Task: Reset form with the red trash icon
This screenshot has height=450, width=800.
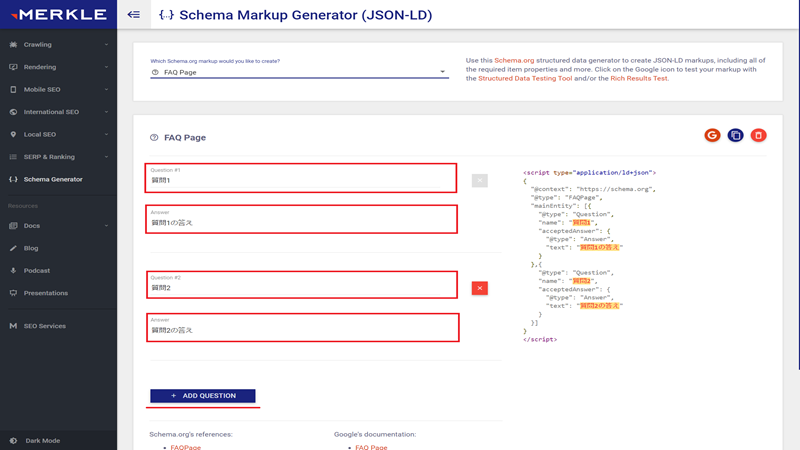Action: 758,135
